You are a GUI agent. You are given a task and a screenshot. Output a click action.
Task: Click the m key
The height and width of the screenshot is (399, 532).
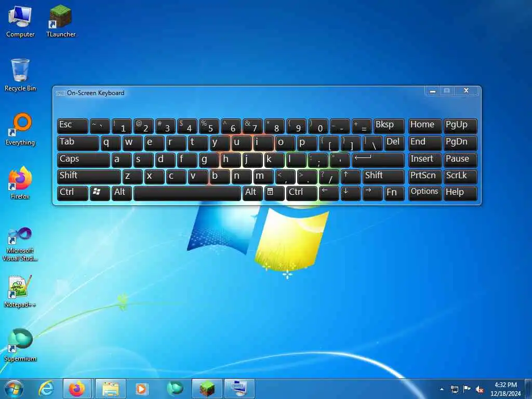pos(263,177)
